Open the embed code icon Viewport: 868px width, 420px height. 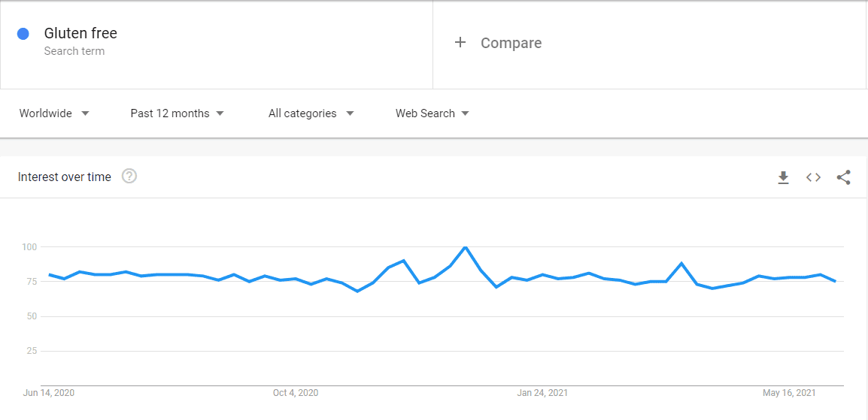813,177
